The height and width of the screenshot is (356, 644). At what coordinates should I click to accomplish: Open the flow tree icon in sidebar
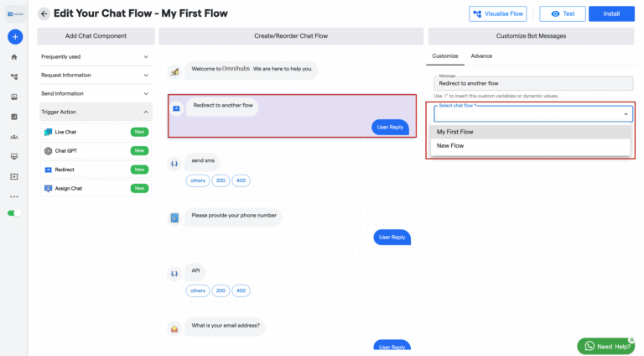14,77
